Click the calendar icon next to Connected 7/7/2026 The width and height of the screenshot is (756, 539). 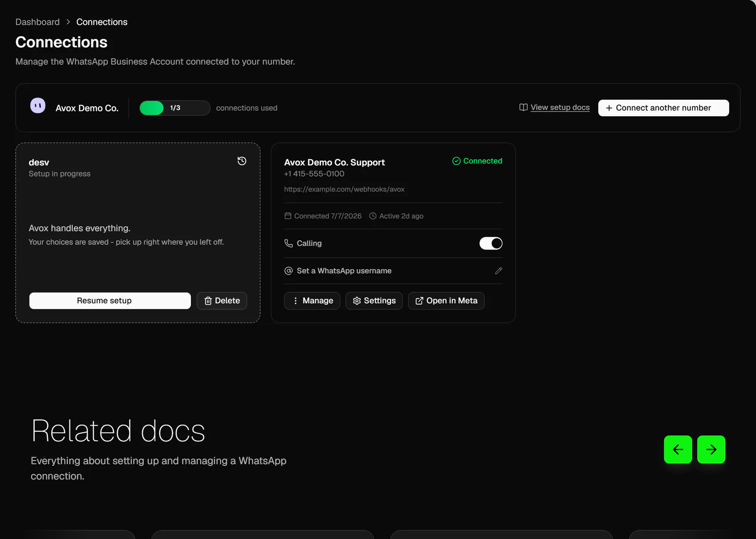click(288, 216)
